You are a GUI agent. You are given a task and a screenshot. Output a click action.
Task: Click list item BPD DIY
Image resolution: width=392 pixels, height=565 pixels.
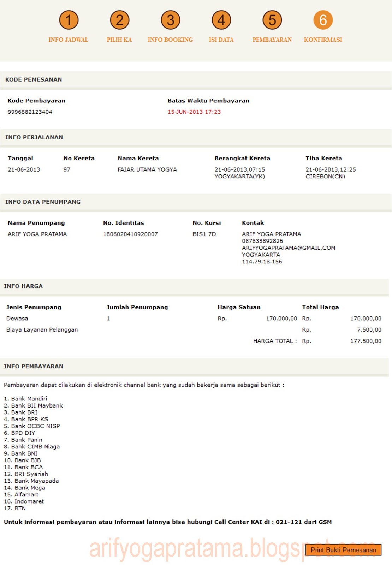pos(23,433)
